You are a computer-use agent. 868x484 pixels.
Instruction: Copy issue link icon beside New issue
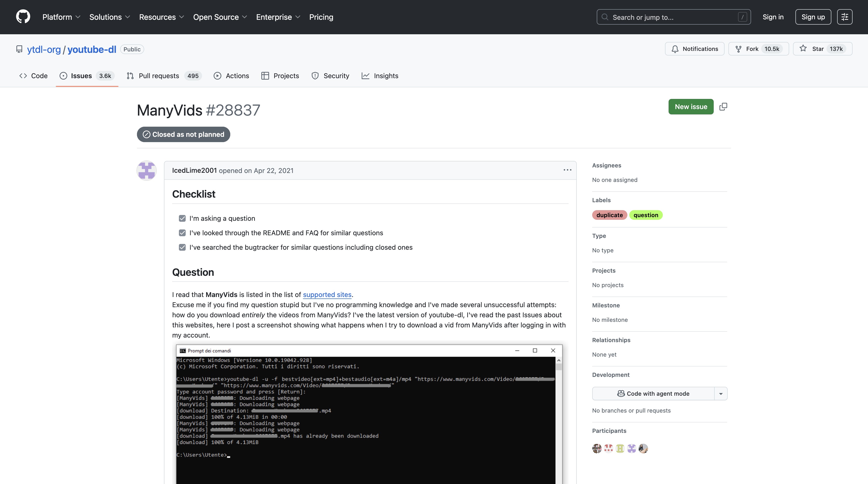pos(723,107)
